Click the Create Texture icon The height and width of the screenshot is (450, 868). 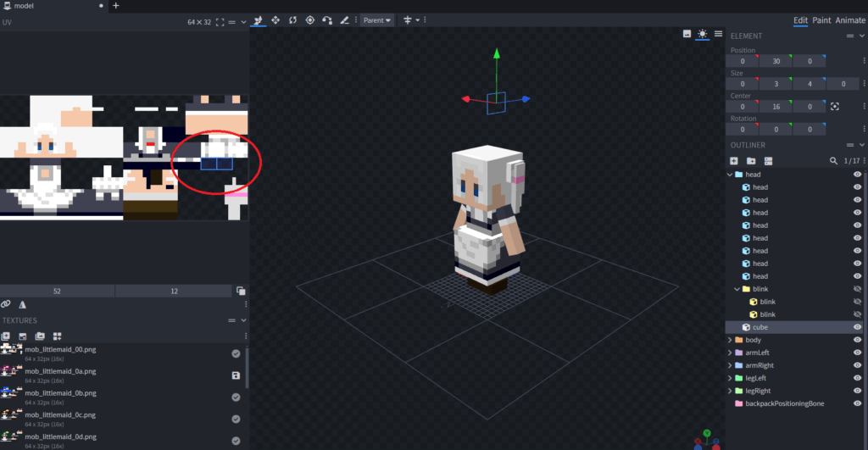25,336
